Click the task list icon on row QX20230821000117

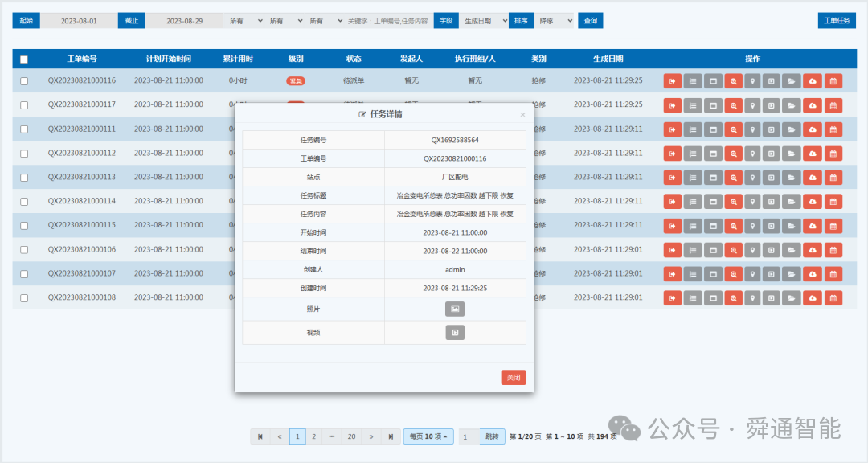[692, 105]
